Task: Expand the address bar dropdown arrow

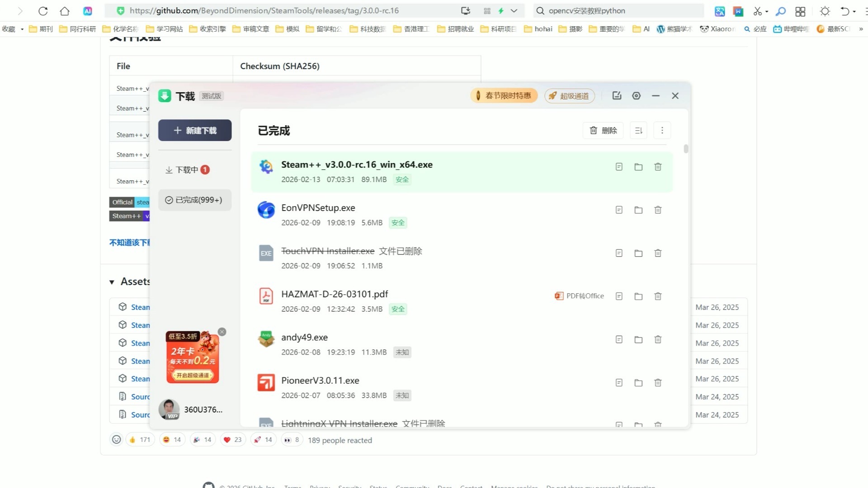Action: pos(514,11)
